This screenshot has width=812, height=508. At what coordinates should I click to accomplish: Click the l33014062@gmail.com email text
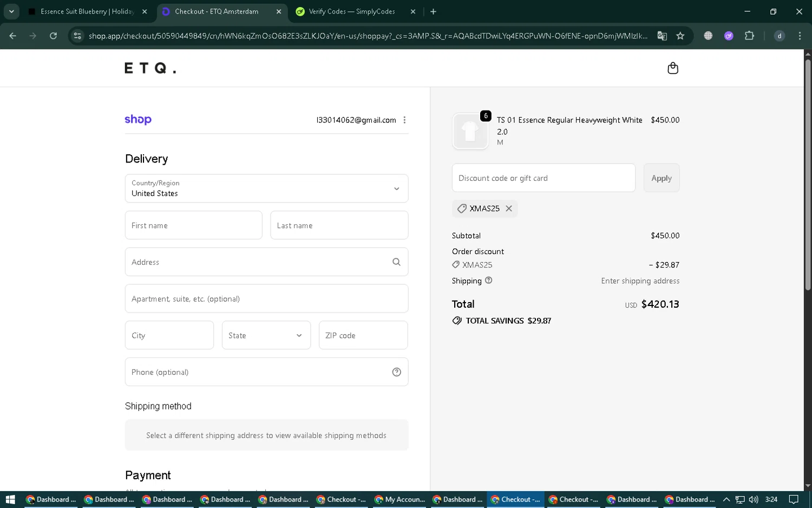pos(356,120)
